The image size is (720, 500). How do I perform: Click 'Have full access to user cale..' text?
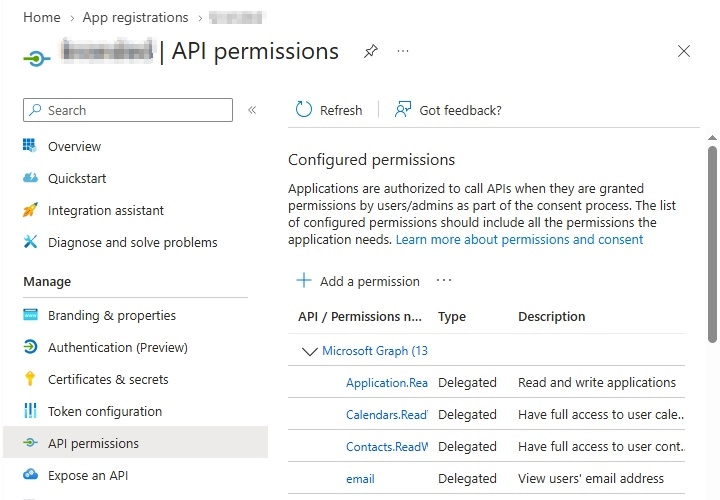point(601,415)
